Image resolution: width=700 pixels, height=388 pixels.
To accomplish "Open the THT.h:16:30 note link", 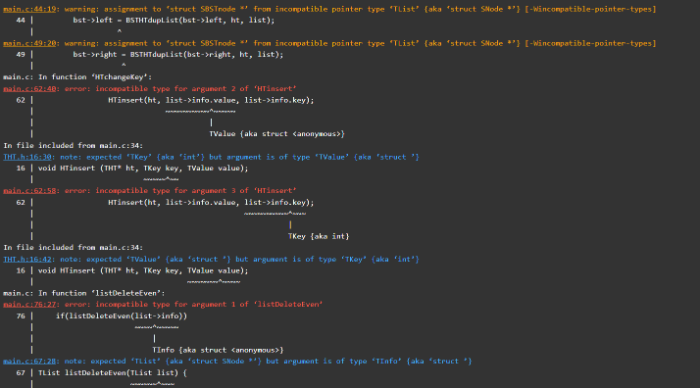I will coord(27,157).
